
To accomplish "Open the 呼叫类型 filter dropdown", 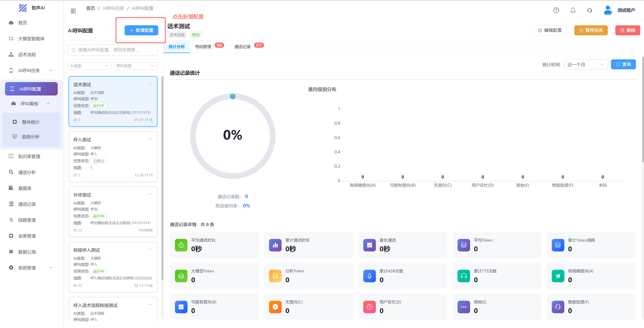I will pos(135,66).
